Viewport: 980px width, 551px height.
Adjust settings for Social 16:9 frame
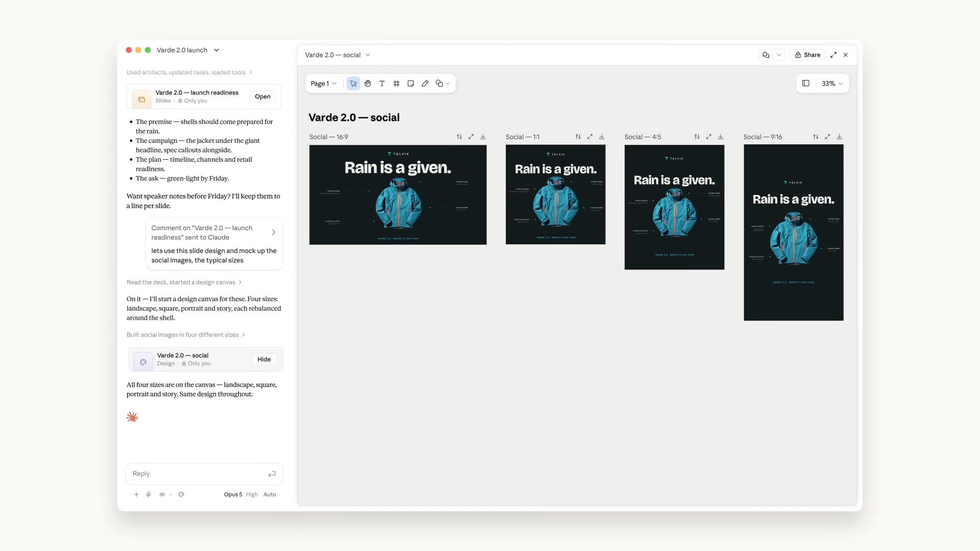(x=459, y=137)
